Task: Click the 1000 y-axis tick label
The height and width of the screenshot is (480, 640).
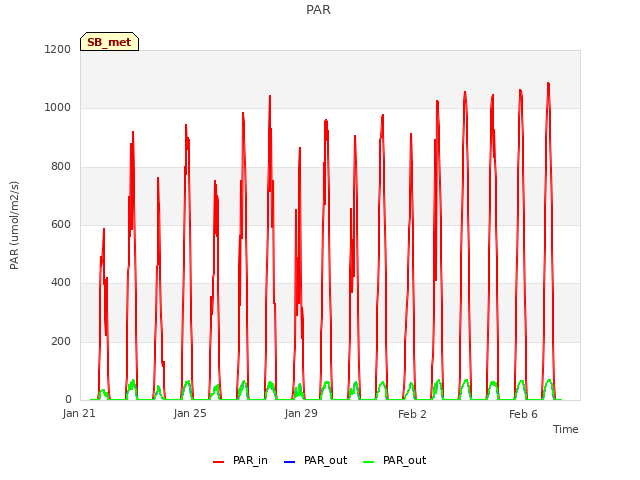Action: click(58, 108)
